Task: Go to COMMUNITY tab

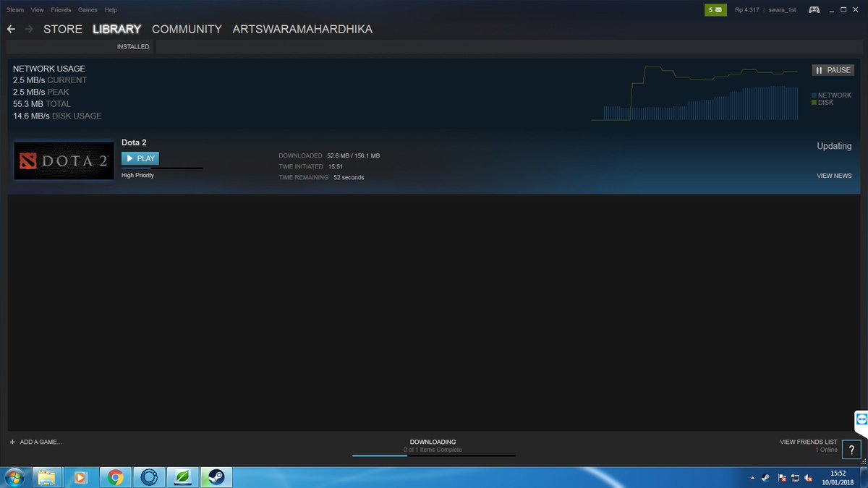Action: pyautogui.click(x=187, y=30)
